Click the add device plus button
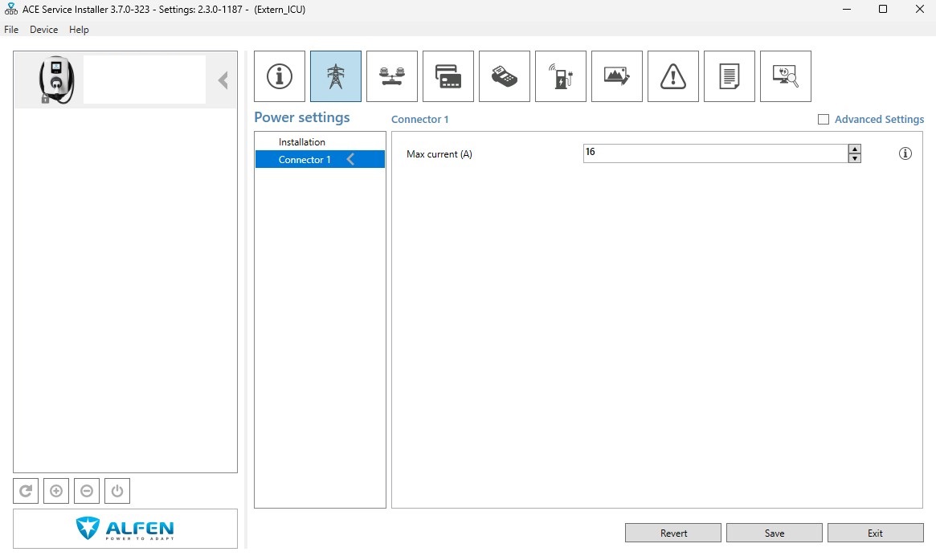The height and width of the screenshot is (560, 936). tap(56, 491)
